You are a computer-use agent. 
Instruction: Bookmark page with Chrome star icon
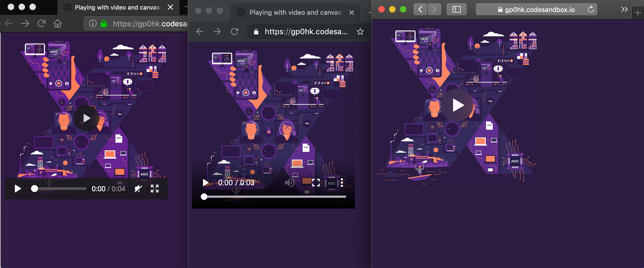coord(360,31)
